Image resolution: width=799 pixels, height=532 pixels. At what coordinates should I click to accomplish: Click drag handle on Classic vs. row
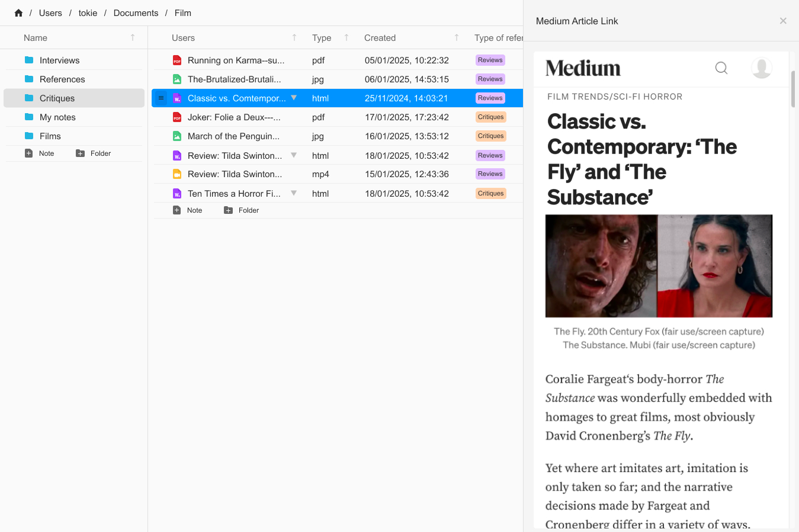tap(161, 98)
